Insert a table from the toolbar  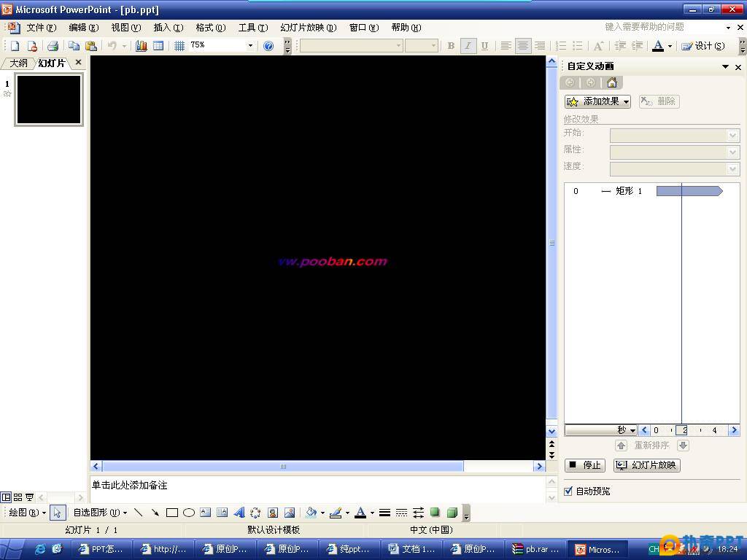[x=158, y=46]
